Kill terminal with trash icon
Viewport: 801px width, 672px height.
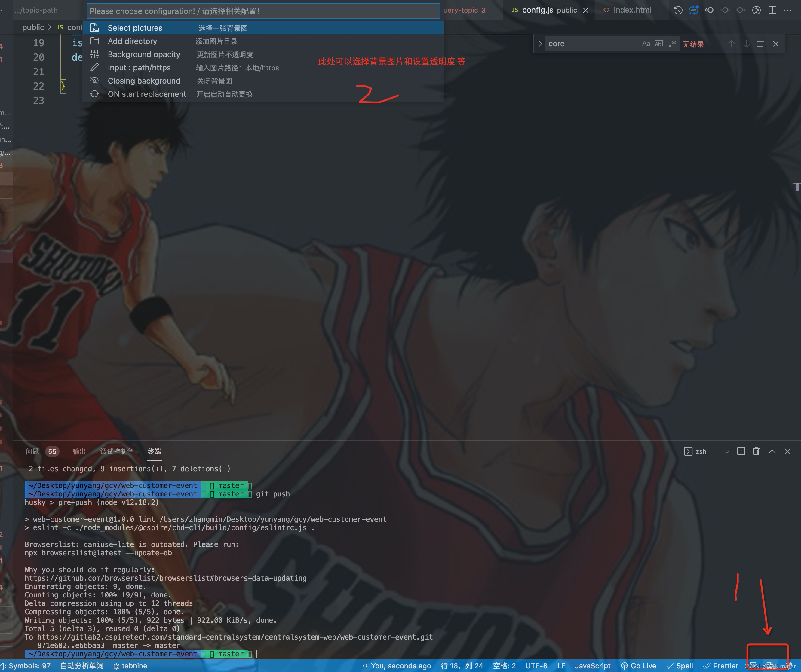click(x=756, y=451)
